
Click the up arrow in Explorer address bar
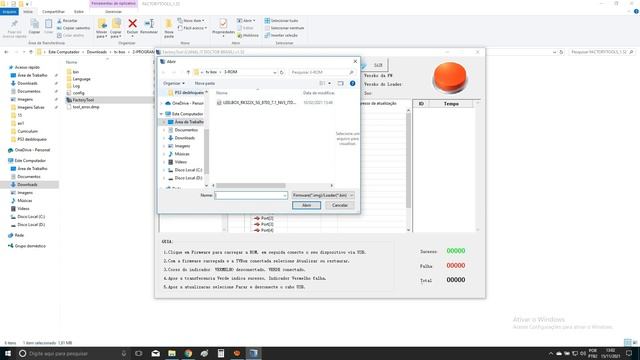31,52
